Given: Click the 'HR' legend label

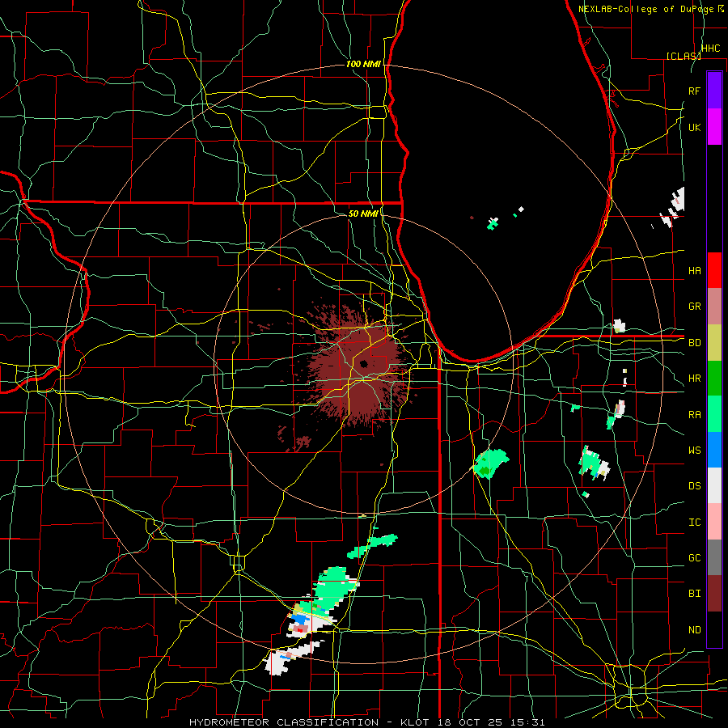Looking at the screenshot, I should pyautogui.click(x=694, y=379).
